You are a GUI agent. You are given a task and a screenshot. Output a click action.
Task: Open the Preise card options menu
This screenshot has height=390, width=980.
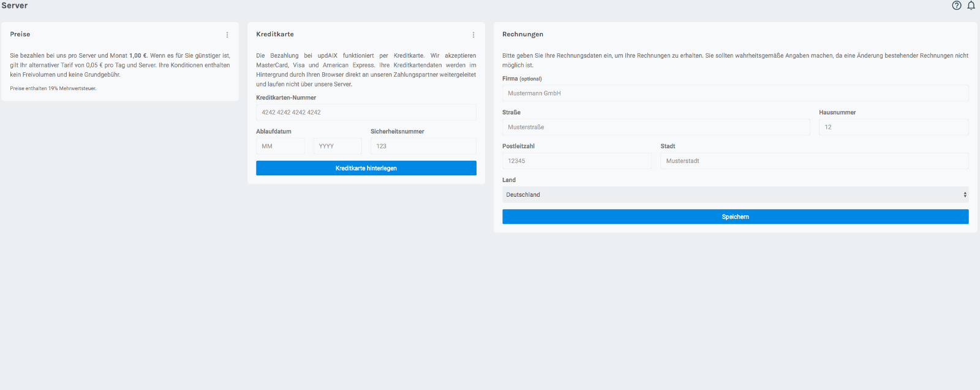[227, 35]
